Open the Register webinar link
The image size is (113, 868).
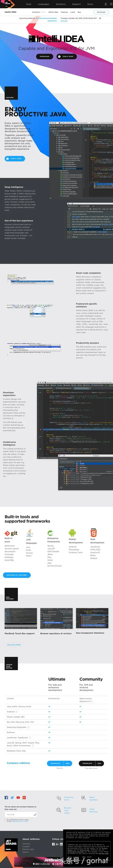(64, 20)
